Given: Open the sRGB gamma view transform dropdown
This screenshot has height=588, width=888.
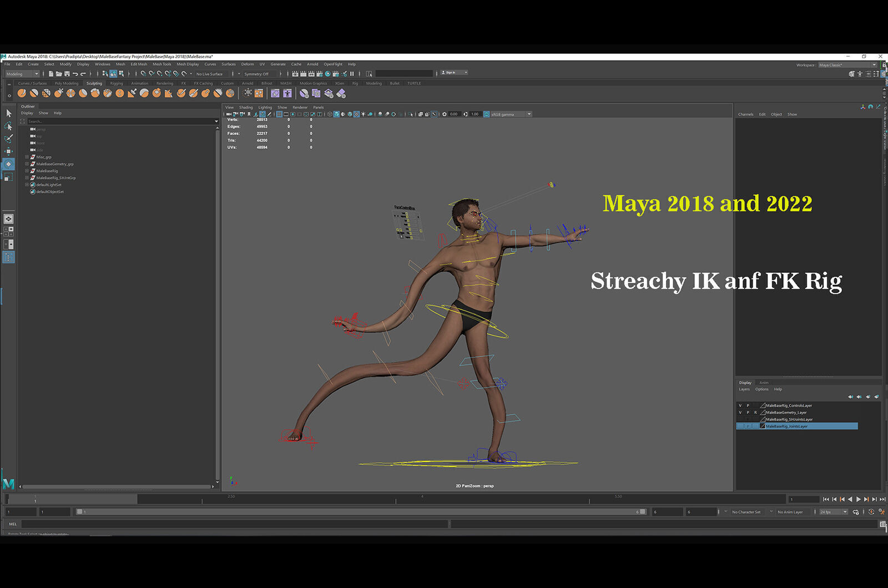Looking at the screenshot, I should [511, 114].
